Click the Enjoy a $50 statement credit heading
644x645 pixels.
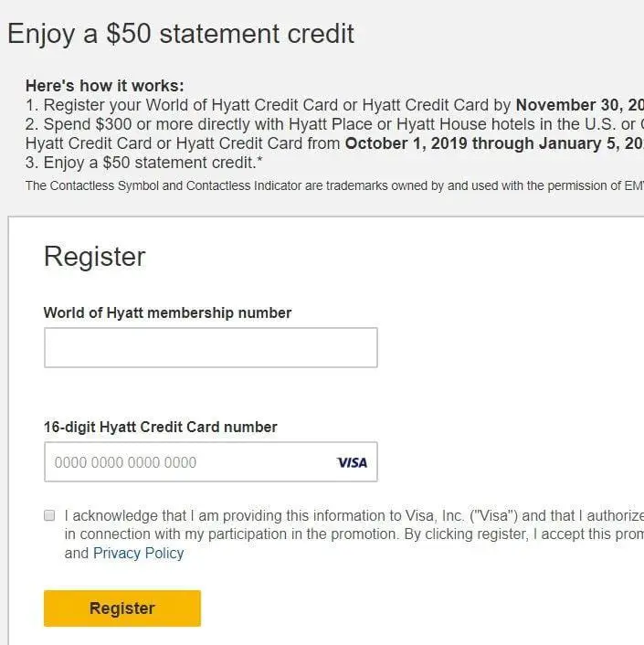click(181, 35)
